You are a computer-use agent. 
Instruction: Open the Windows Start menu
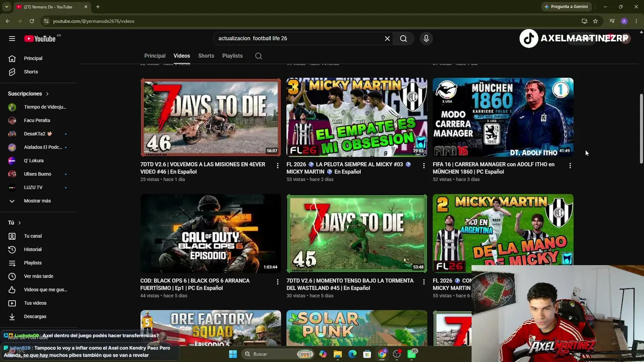233,354
